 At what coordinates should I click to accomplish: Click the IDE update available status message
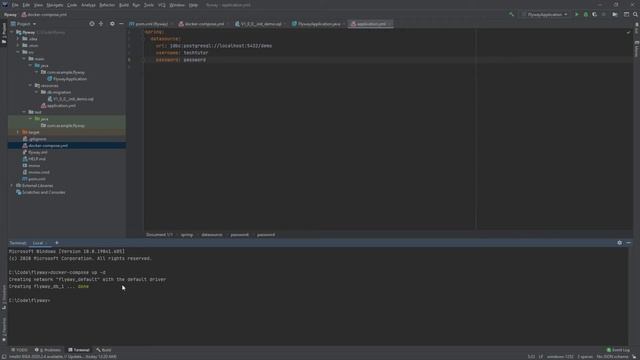pos(62,356)
